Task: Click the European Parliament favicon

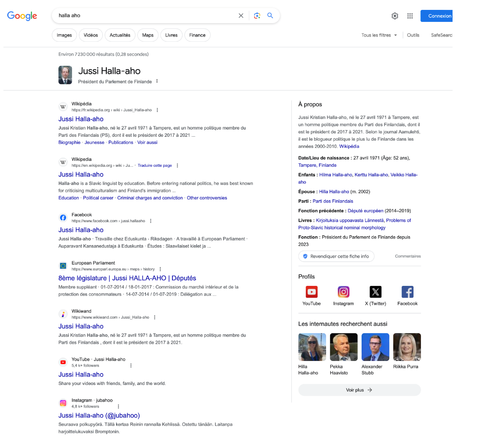Action: pyautogui.click(x=63, y=266)
